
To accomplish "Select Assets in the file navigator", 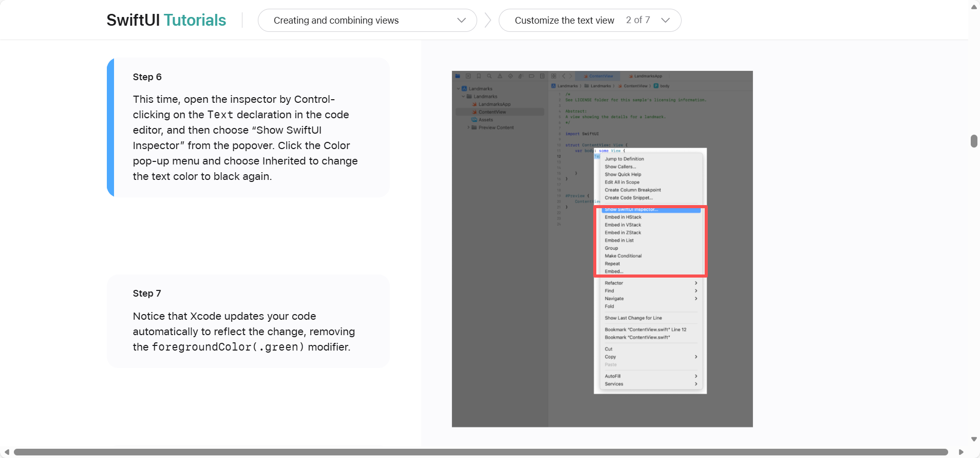I will coord(485,120).
